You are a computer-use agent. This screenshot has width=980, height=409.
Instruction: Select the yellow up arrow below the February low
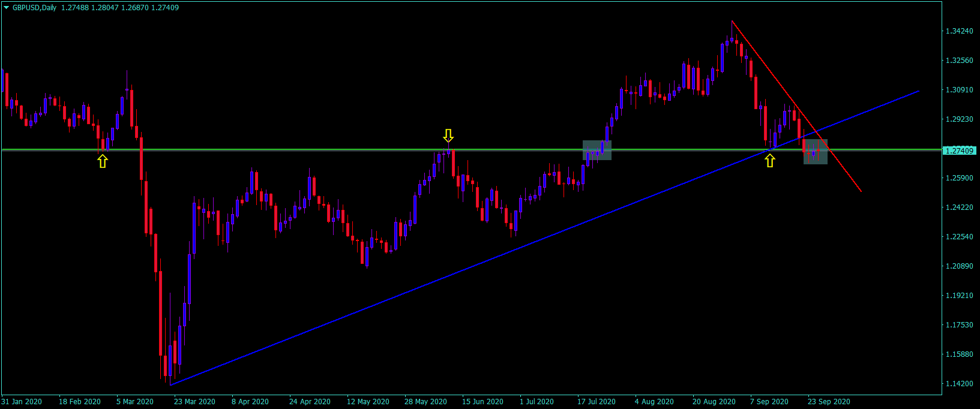[103, 161]
